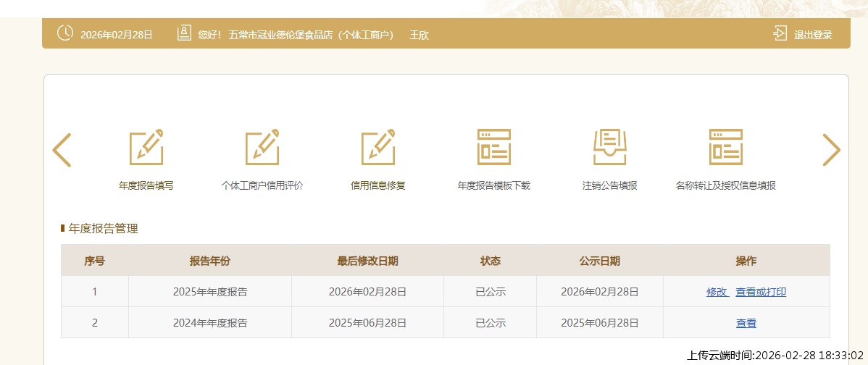Image resolution: width=868 pixels, height=365 pixels.
Task: Open 查看或打印 for 2025年年度报告
Action: (x=761, y=293)
